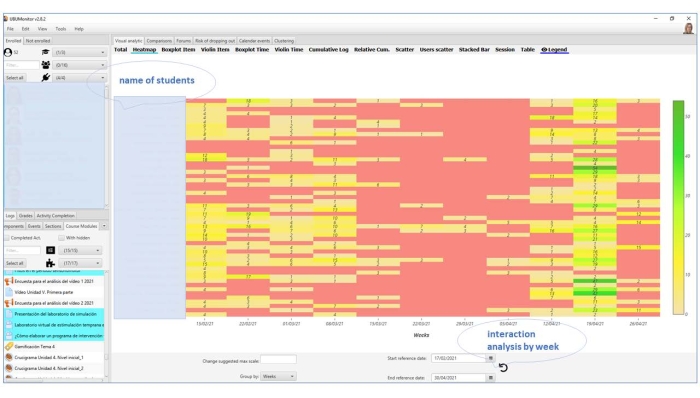This screenshot has height=398, width=700.
Task: Toggle the With hidden checkbox
Action: (62, 238)
